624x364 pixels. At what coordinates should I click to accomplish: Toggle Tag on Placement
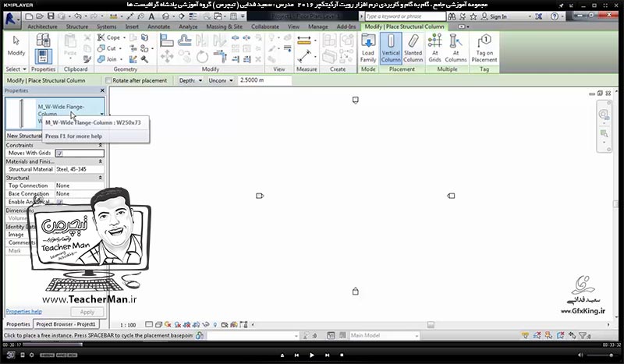coord(484,48)
